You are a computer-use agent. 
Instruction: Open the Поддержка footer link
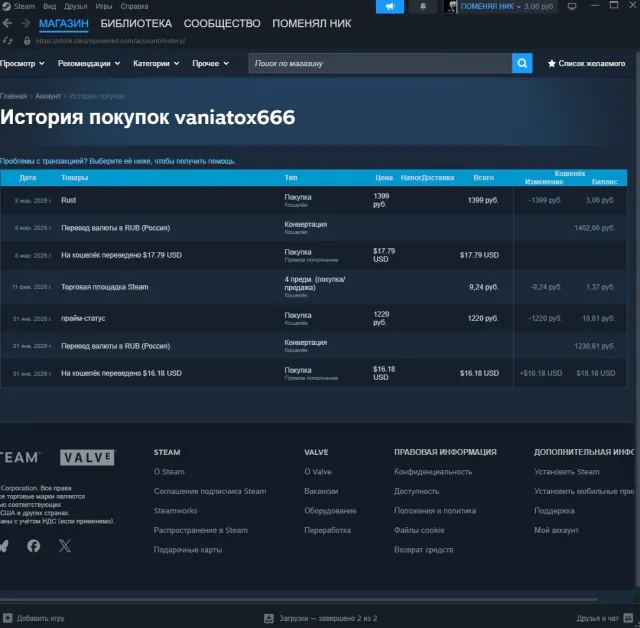pyautogui.click(x=554, y=511)
